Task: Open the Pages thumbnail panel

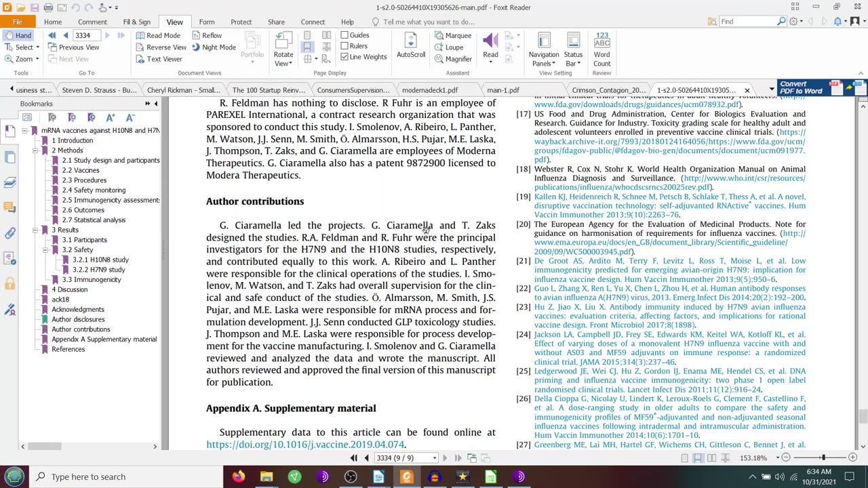Action: 9,157
